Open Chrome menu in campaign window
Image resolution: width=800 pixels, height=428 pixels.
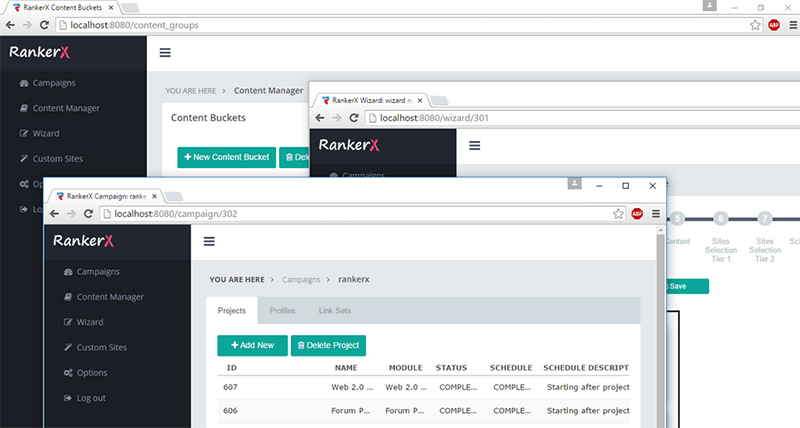point(656,214)
